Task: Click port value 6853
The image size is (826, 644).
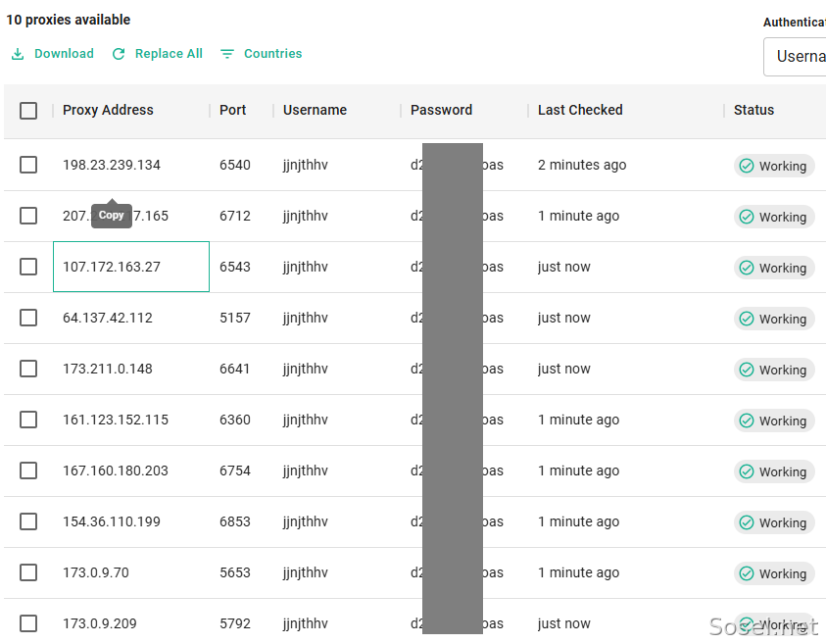Action: click(x=235, y=521)
